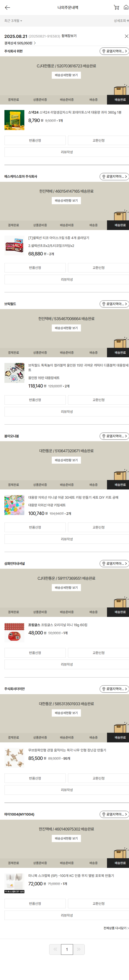Open the 봄이오나봄 seller name
The image size is (129, 980).
(x=12, y=436)
